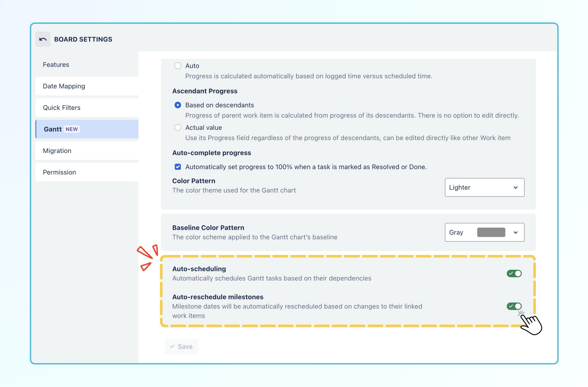Click the gray baseline color swatch
This screenshot has height=387, width=588.
point(491,232)
